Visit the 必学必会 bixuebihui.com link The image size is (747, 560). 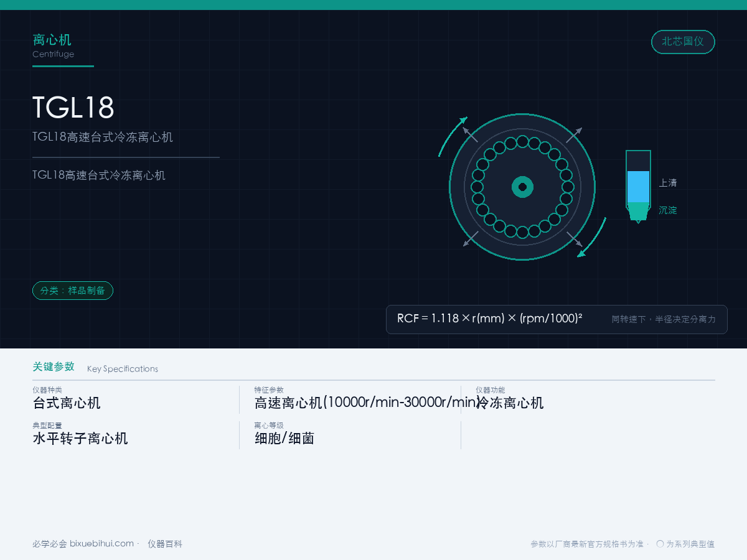[x=83, y=544]
